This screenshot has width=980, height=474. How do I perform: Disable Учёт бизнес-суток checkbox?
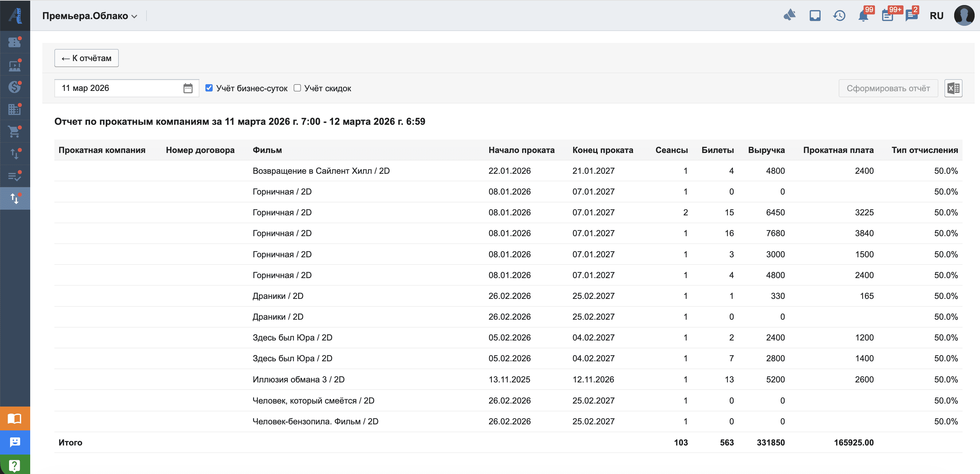[209, 88]
